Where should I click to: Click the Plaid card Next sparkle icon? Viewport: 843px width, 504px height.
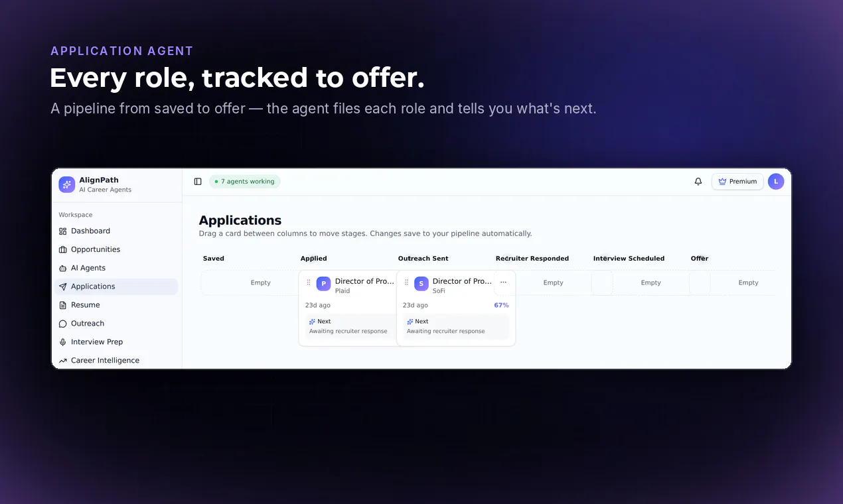point(313,322)
